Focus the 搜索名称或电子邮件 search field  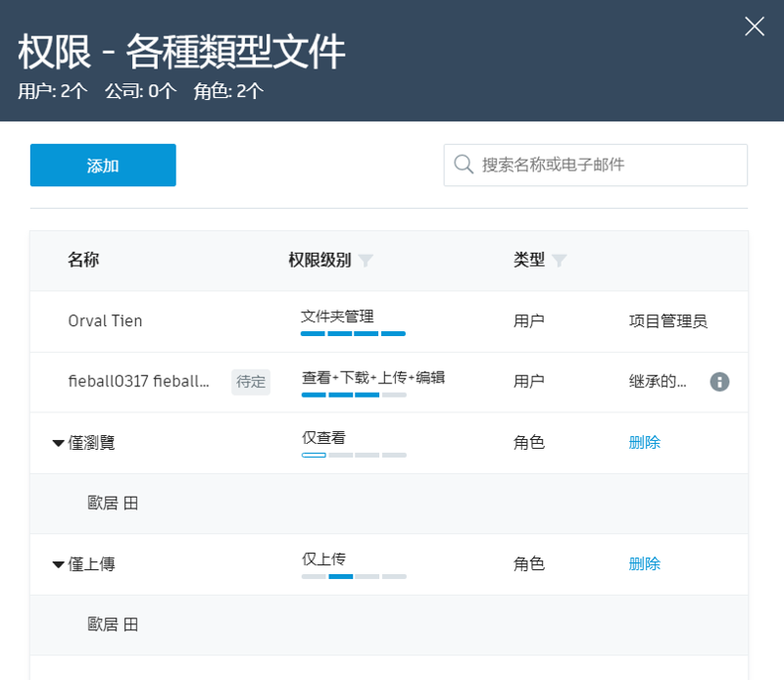click(596, 165)
